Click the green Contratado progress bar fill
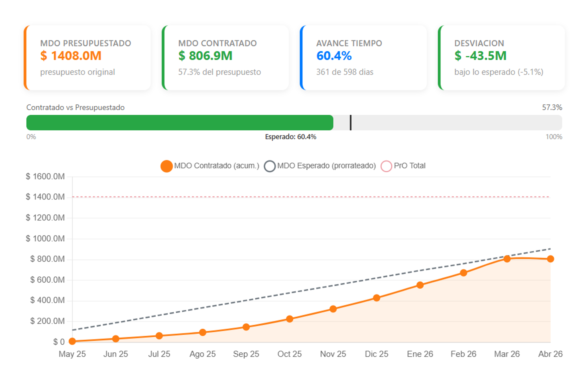This screenshot has width=588, height=386. point(180,123)
